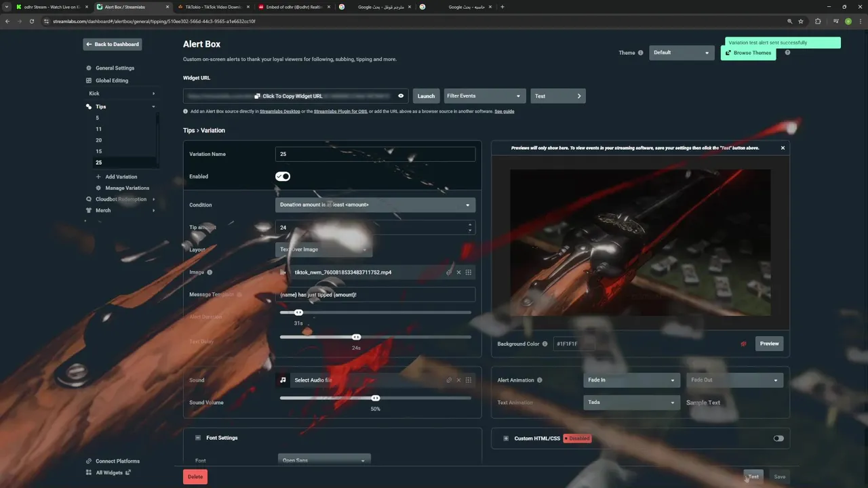Switch to the odhr Stream Kick tab
The height and width of the screenshot is (488, 868).
coord(52,7)
